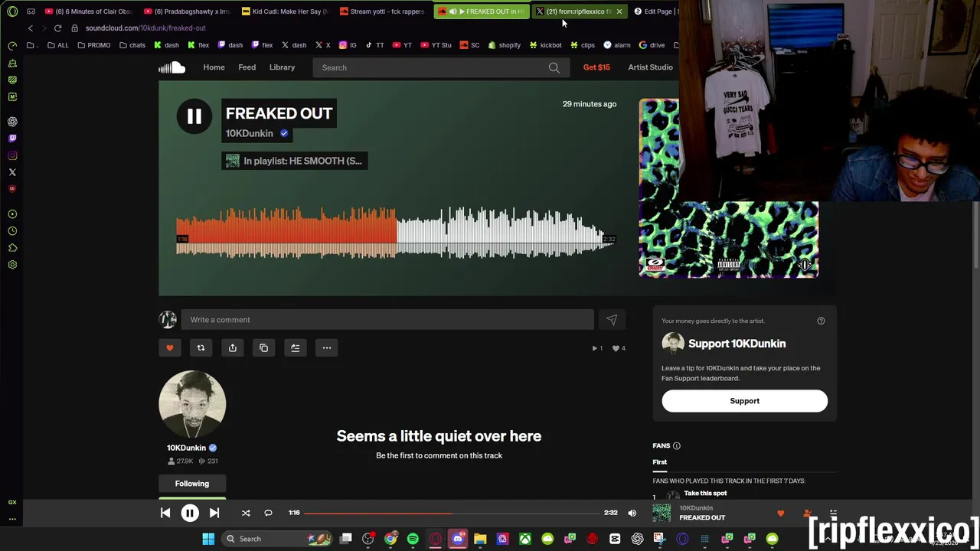Like the current track in the player bar
The height and width of the screenshot is (551, 980).
(x=781, y=513)
